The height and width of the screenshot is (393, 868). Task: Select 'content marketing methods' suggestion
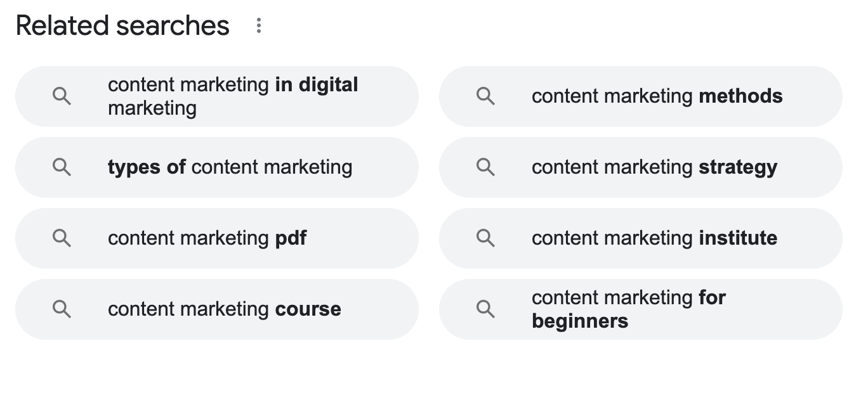pos(641,96)
